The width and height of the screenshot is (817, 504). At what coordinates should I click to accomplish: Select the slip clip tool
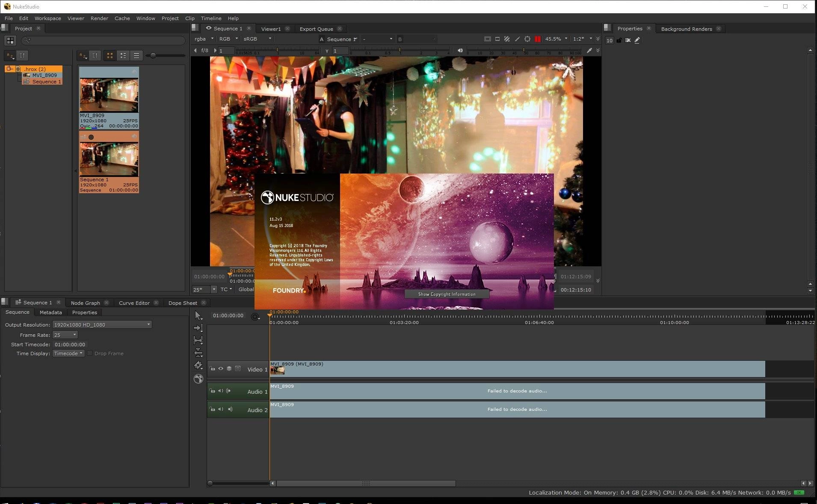(198, 340)
